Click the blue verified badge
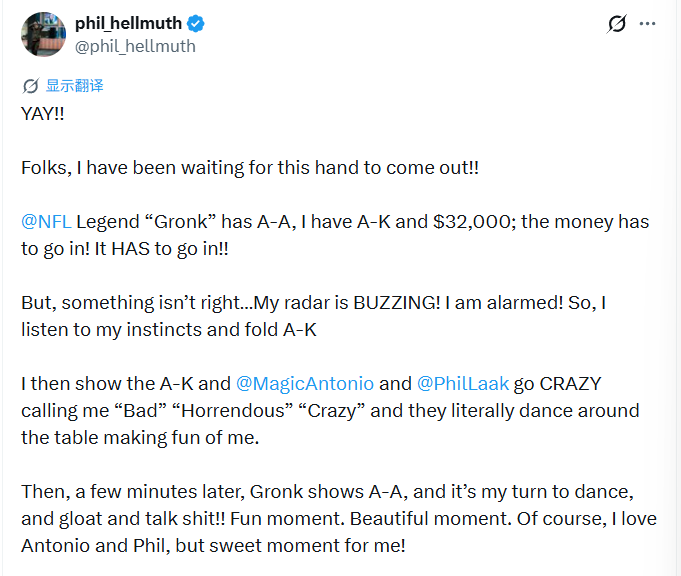This screenshot has height=576, width=681. tap(199, 23)
